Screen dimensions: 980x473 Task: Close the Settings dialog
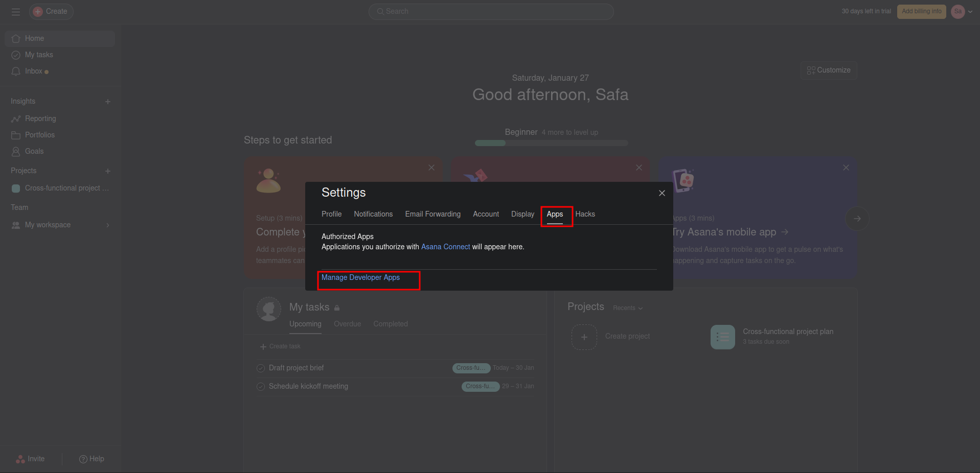point(662,193)
